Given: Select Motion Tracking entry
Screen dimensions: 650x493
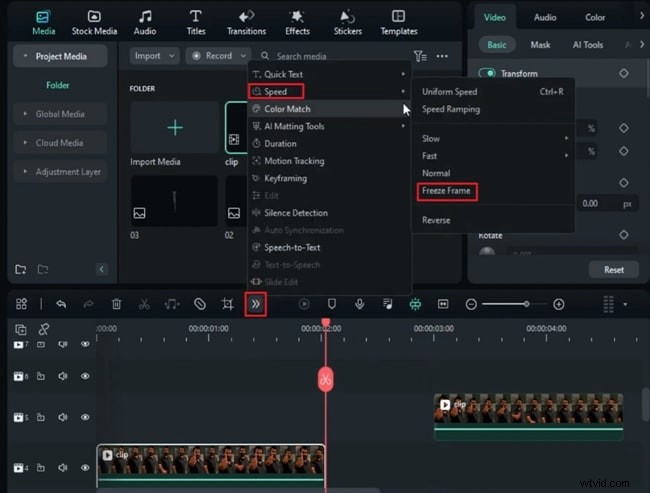Looking at the screenshot, I should click(294, 161).
